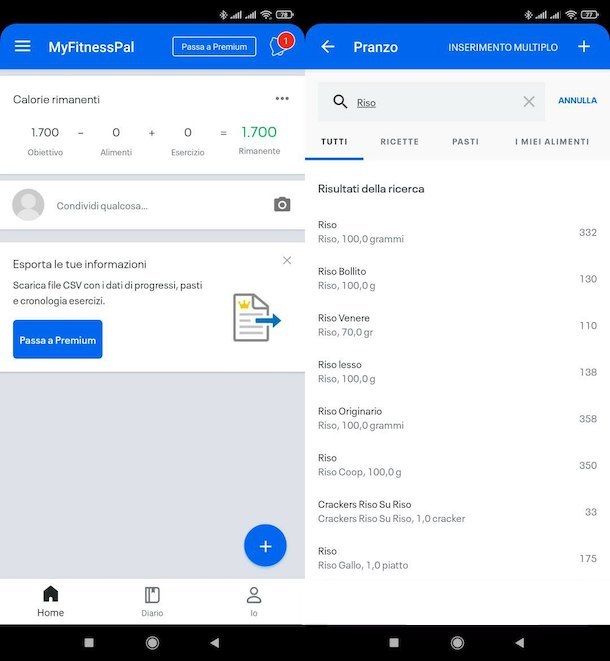This screenshot has width=610, height=661.
Task: Select Riso Gallo, 1,0 piatto result
Action: coord(457,558)
